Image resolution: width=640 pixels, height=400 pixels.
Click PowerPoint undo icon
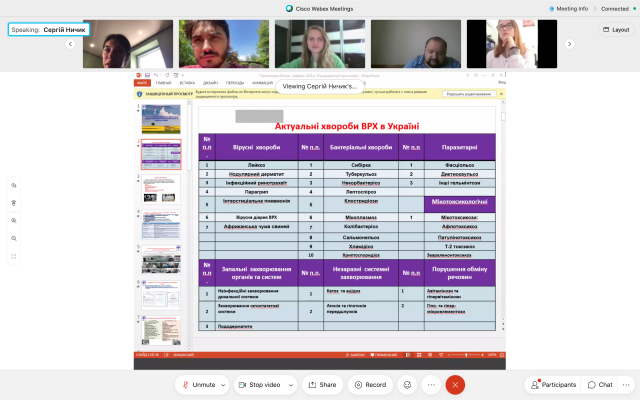click(156, 75)
